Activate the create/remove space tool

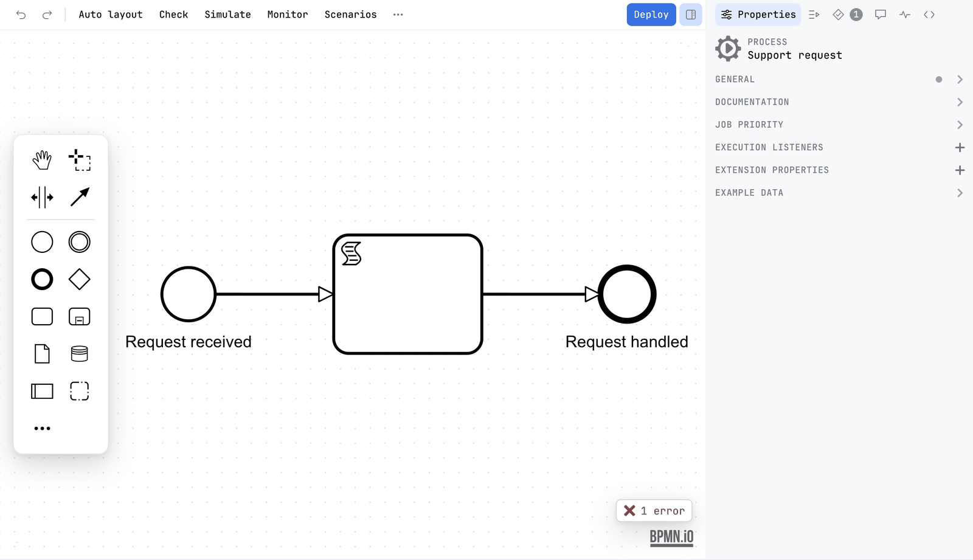click(42, 197)
